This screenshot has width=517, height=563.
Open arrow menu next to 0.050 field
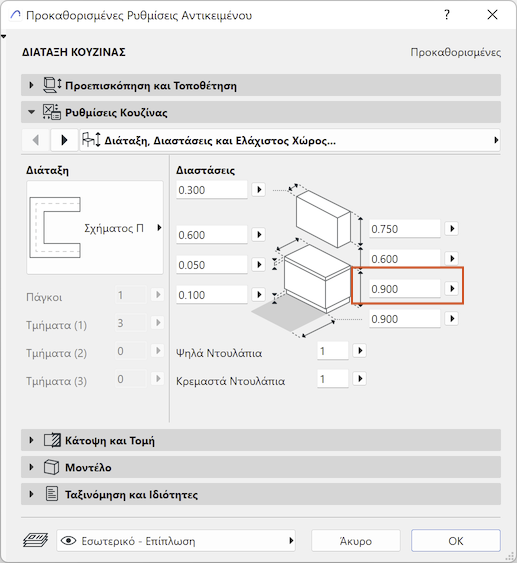[259, 265]
